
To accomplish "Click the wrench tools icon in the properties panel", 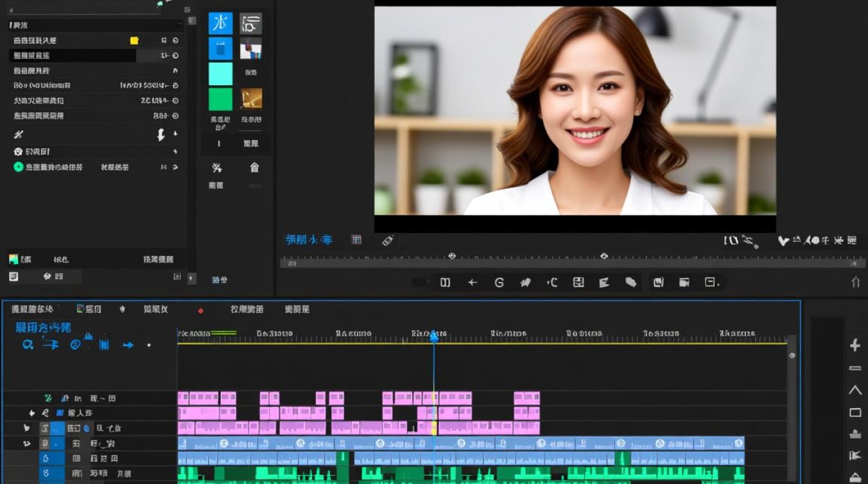I will point(19,134).
